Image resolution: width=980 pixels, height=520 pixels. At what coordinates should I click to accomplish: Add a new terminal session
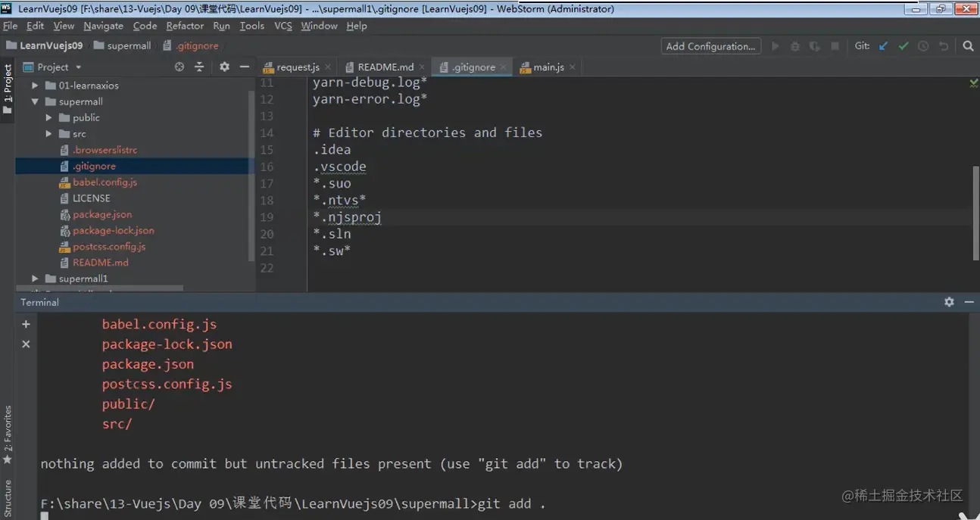(x=26, y=324)
